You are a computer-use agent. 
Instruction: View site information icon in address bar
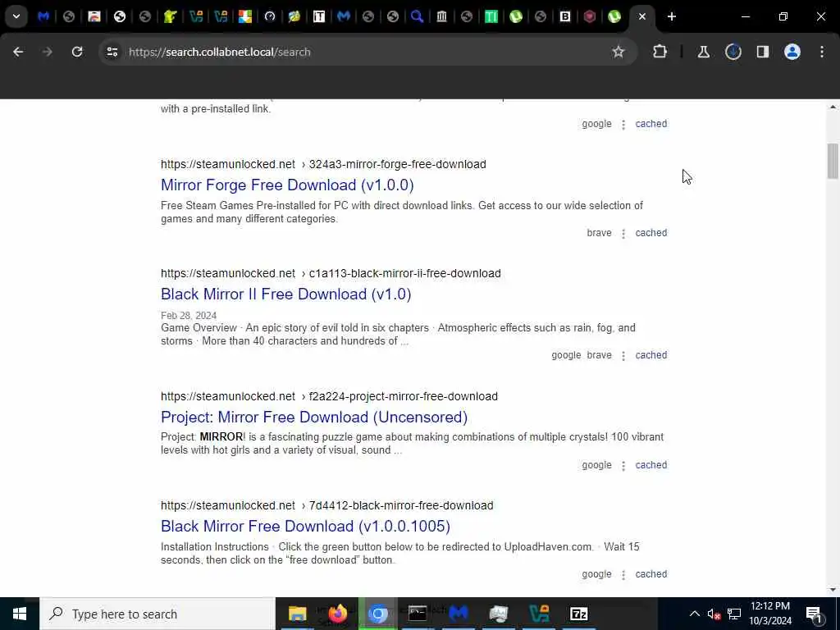pos(112,52)
